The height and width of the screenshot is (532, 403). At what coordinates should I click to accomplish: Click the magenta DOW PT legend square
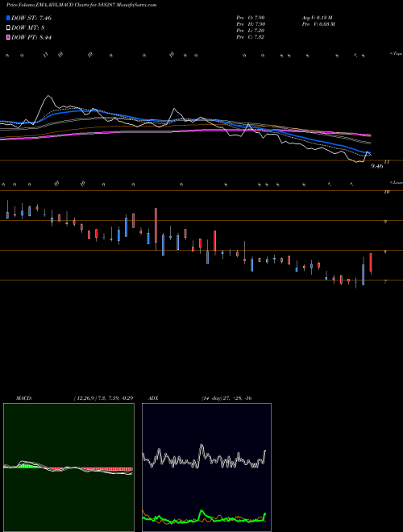pos(8,38)
